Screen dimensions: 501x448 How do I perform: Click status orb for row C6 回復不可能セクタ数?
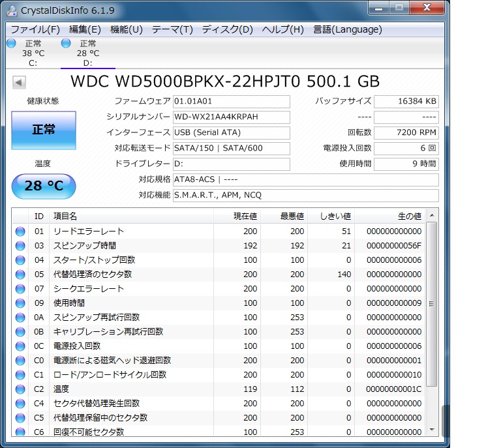coord(20,432)
